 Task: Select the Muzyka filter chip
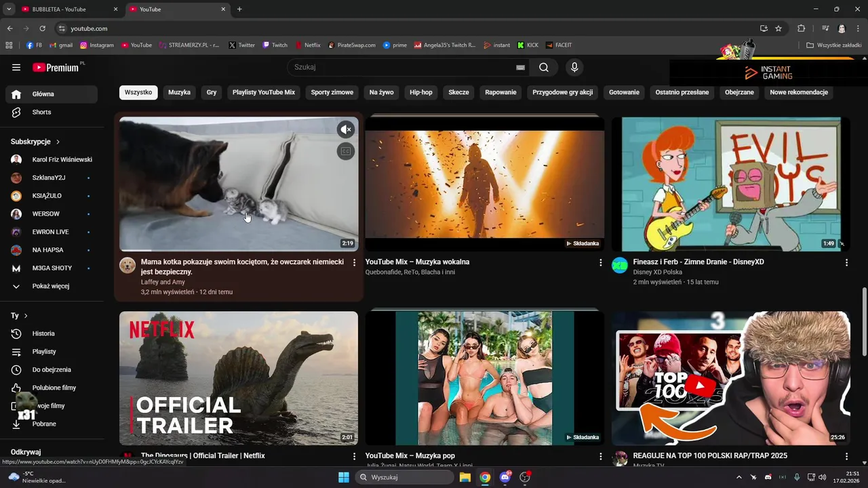tap(179, 92)
